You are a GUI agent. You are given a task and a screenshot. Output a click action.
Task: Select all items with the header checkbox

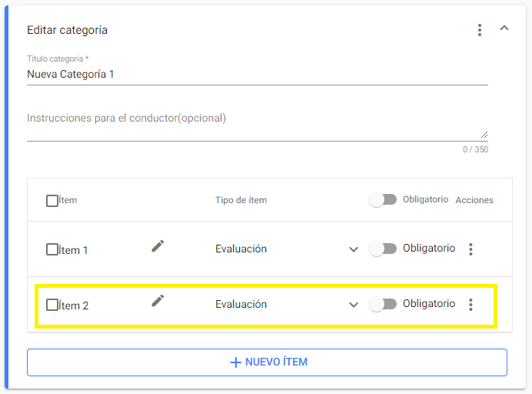point(52,201)
